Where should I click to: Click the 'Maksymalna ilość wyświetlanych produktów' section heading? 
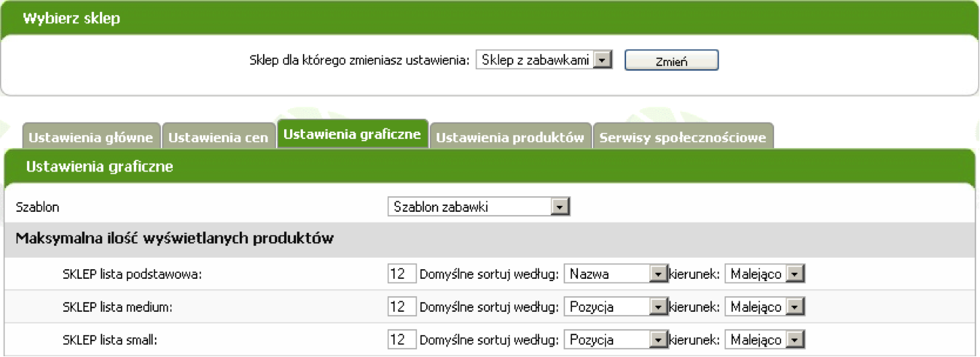tap(174, 239)
